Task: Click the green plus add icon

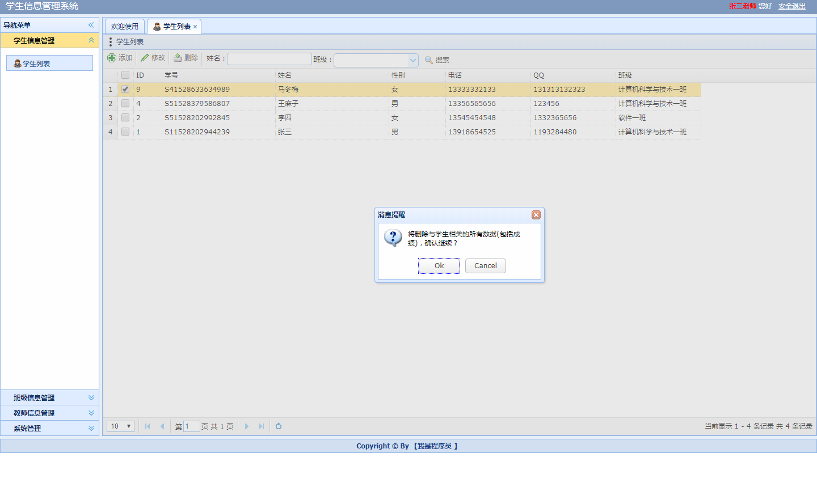Action: pos(112,58)
